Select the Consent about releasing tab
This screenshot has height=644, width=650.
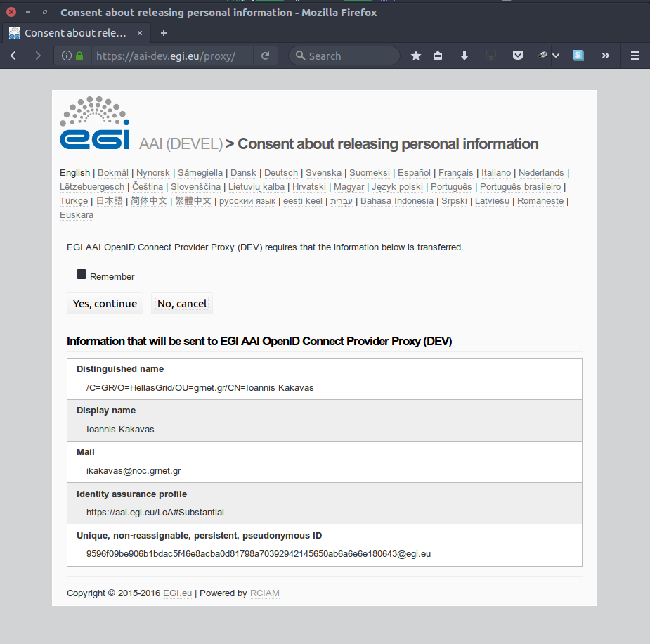(x=74, y=33)
